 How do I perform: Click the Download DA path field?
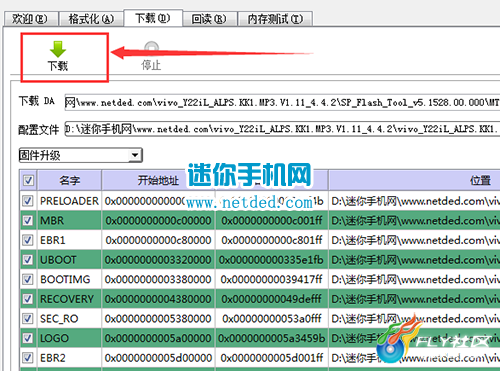[282, 102]
